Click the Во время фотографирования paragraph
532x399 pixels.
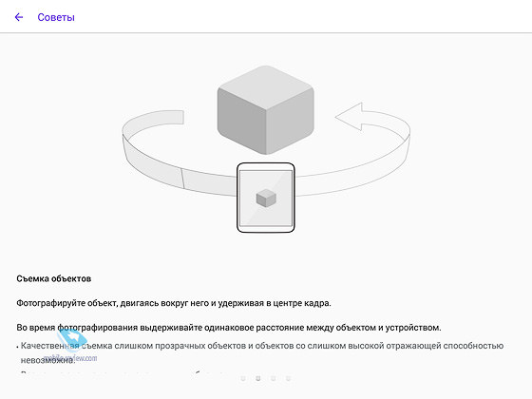tap(229, 328)
